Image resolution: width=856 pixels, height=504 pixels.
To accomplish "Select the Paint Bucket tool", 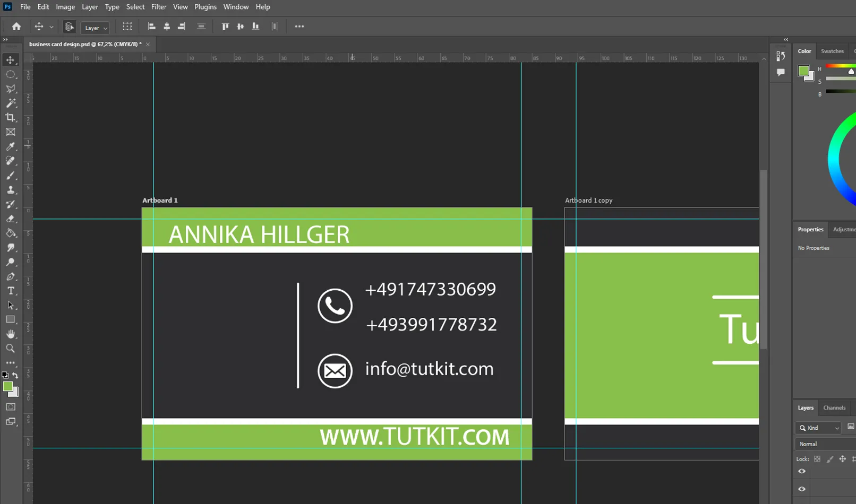I will 11,233.
